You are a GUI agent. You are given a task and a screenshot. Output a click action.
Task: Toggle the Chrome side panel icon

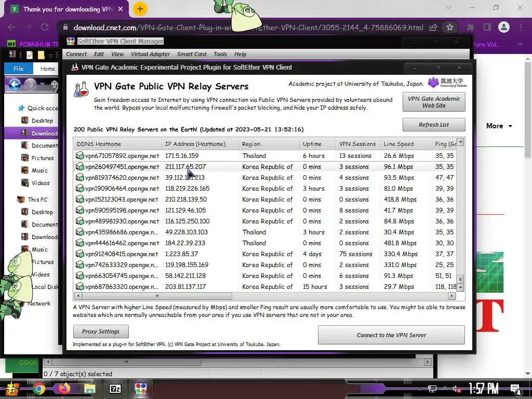487,27
